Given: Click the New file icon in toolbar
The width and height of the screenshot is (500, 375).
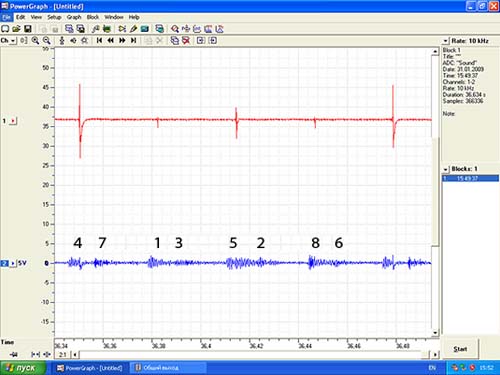Looking at the screenshot, I should click(x=5, y=29).
